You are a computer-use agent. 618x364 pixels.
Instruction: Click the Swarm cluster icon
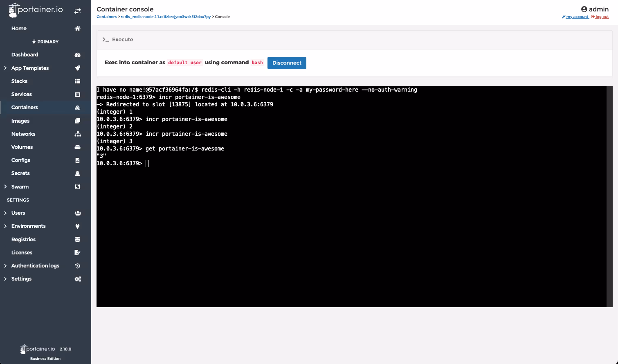point(77,186)
